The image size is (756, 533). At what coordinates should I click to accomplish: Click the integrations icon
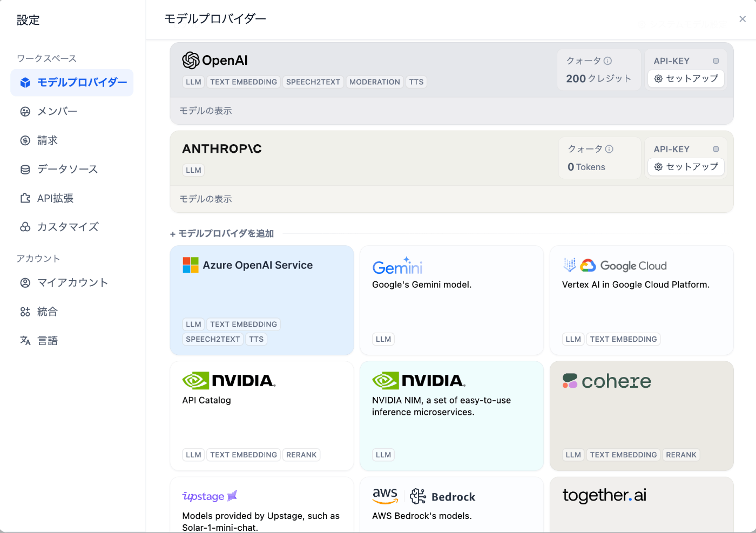tap(25, 312)
